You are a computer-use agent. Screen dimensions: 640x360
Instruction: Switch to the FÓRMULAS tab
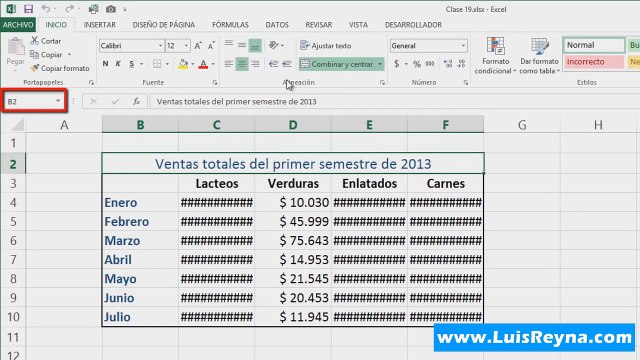click(x=230, y=25)
